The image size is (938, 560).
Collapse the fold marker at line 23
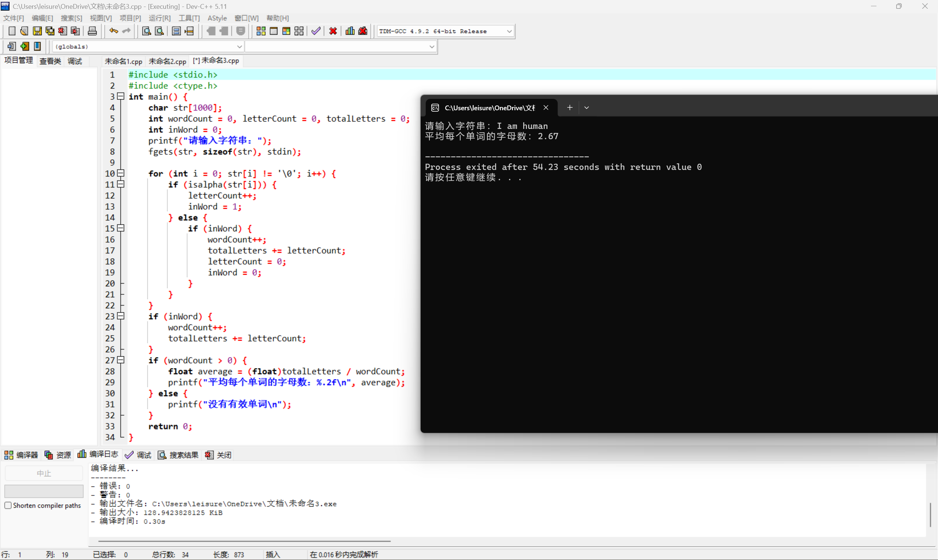(121, 316)
